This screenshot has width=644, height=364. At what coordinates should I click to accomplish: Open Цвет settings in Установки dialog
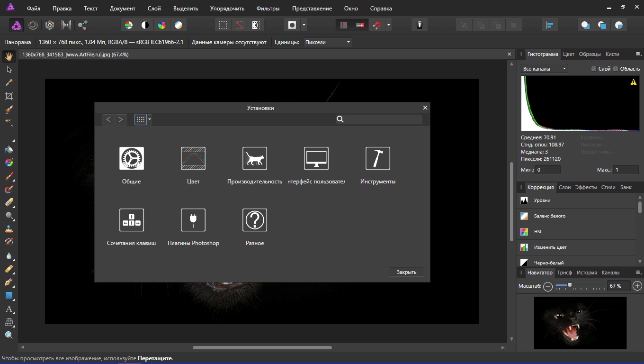pyautogui.click(x=193, y=165)
